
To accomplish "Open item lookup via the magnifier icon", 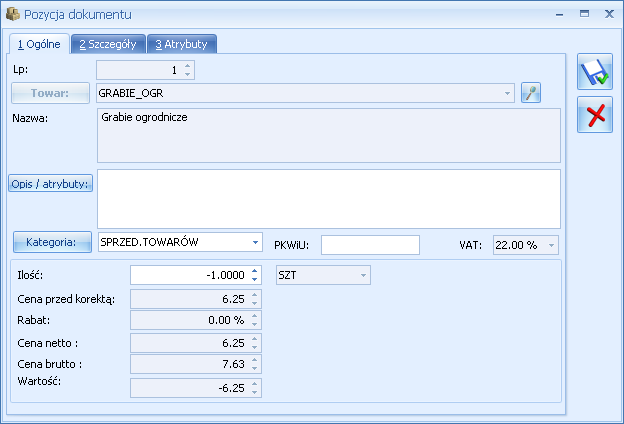I will [x=531, y=93].
